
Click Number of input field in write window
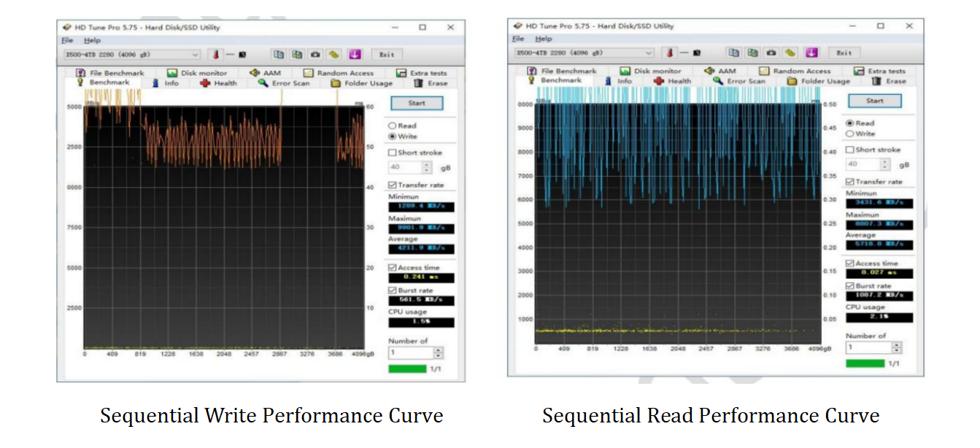(x=411, y=353)
